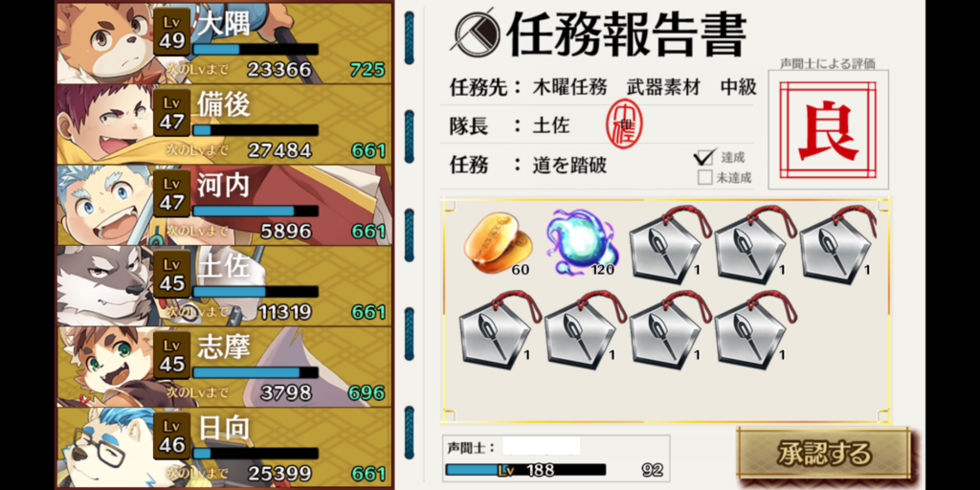Click the mission report emblem icon
The width and height of the screenshot is (980, 490).
pos(476,33)
